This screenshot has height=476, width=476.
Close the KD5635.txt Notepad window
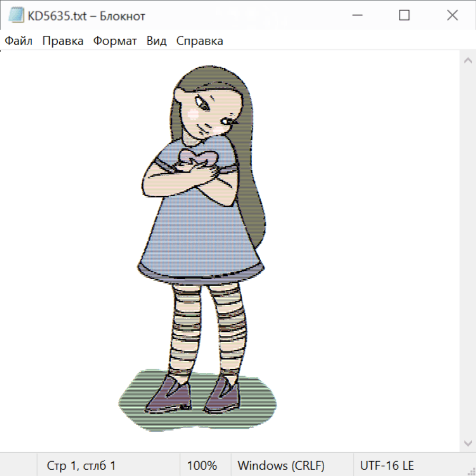(452, 16)
